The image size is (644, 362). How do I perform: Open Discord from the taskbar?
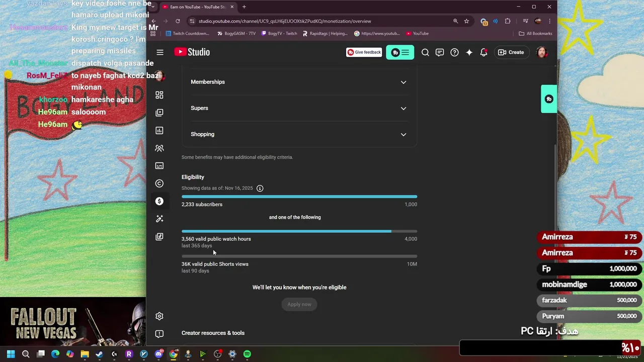(x=158, y=354)
